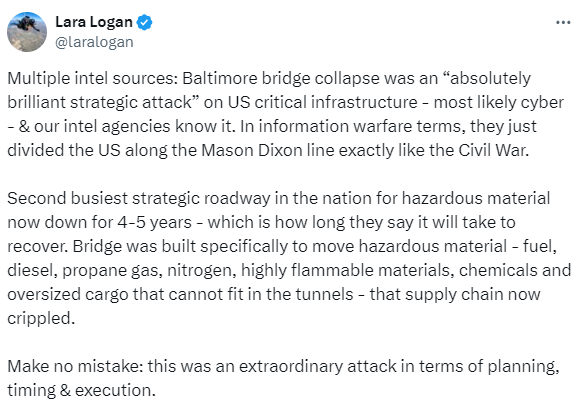The height and width of the screenshot is (412, 584).
Task: Open the three-dot more options menu
Action: pos(563,23)
